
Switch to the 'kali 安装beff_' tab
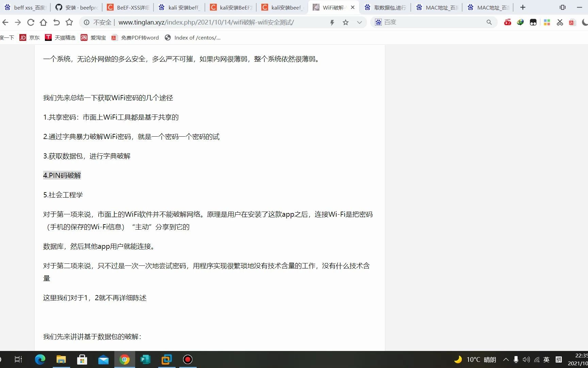pyautogui.click(x=180, y=7)
